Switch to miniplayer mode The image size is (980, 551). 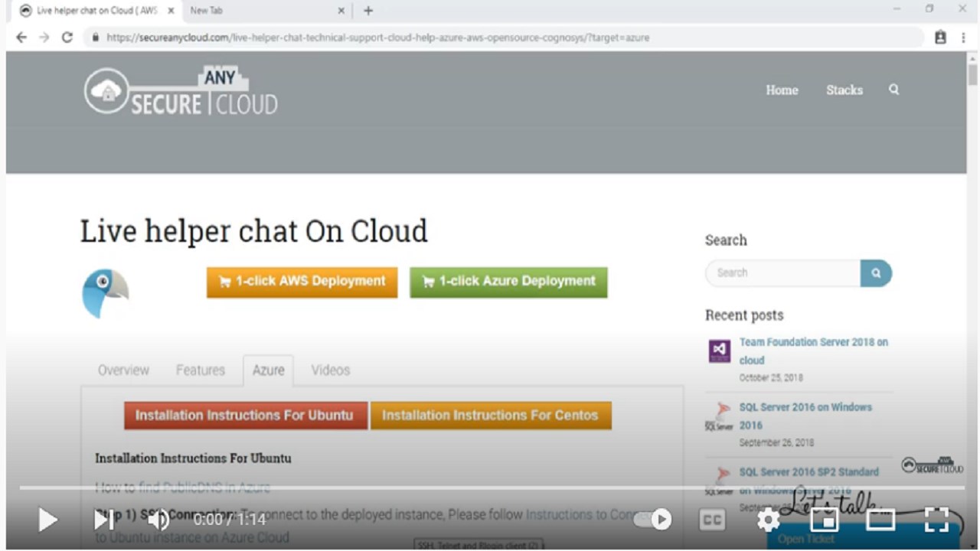click(825, 520)
